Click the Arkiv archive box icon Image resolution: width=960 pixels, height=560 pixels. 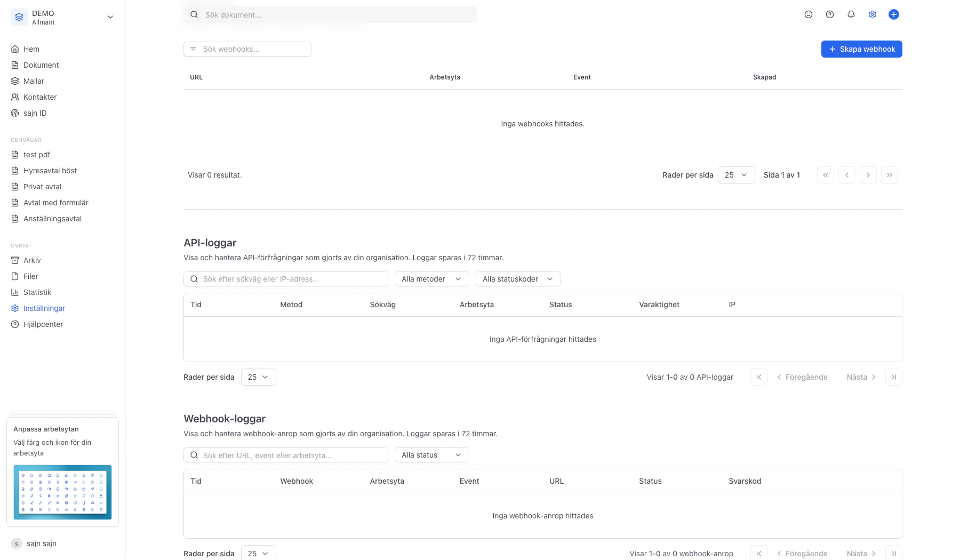pyautogui.click(x=15, y=260)
